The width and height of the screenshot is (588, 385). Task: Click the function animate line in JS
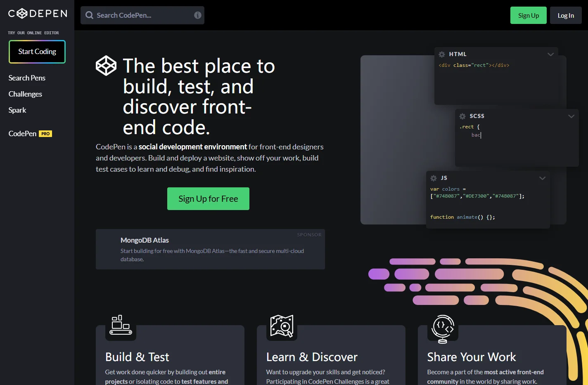click(462, 217)
